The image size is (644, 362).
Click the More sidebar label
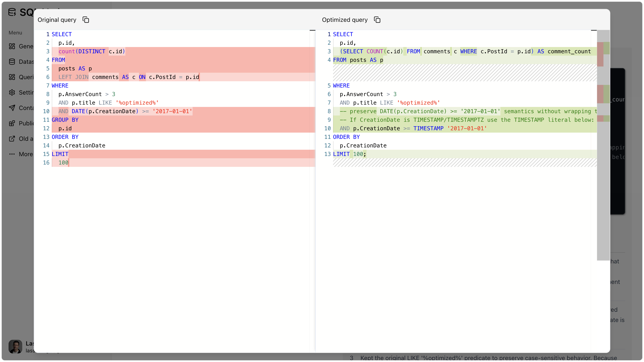[x=26, y=154]
